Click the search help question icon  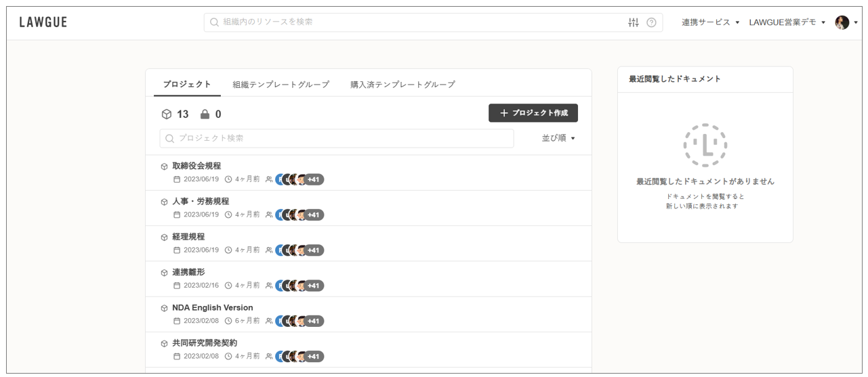pyautogui.click(x=651, y=22)
